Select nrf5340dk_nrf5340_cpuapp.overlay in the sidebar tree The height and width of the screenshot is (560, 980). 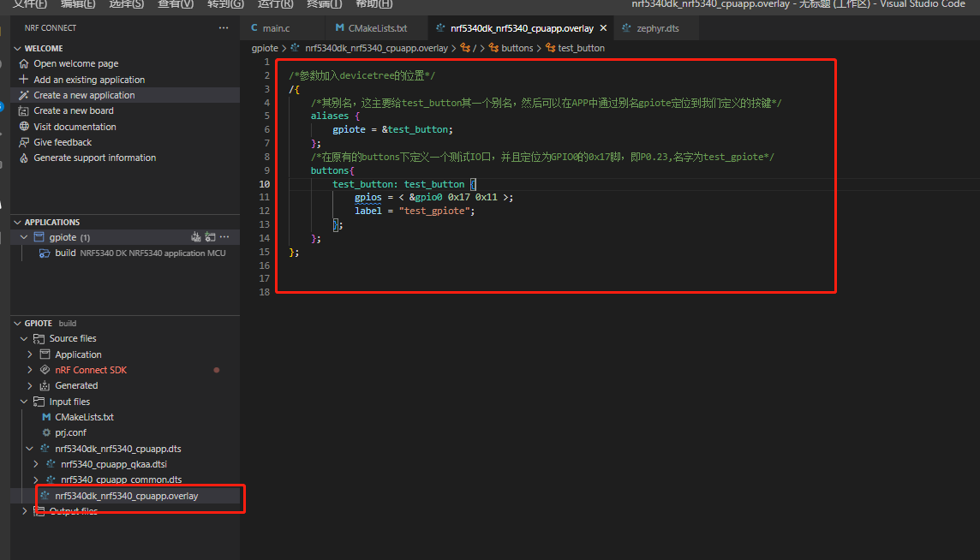click(x=126, y=496)
